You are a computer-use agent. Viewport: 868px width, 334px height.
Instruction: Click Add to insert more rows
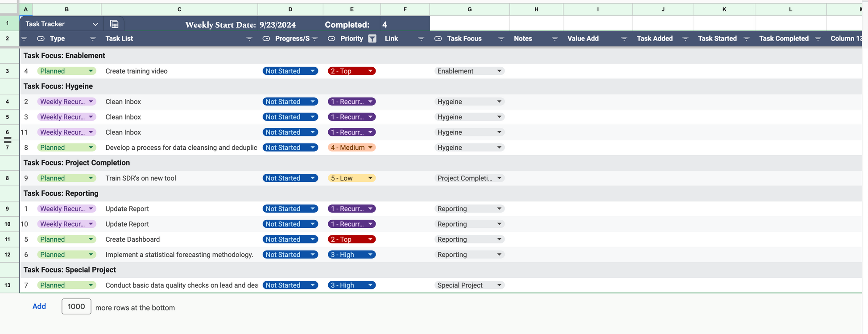click(39, 306)
